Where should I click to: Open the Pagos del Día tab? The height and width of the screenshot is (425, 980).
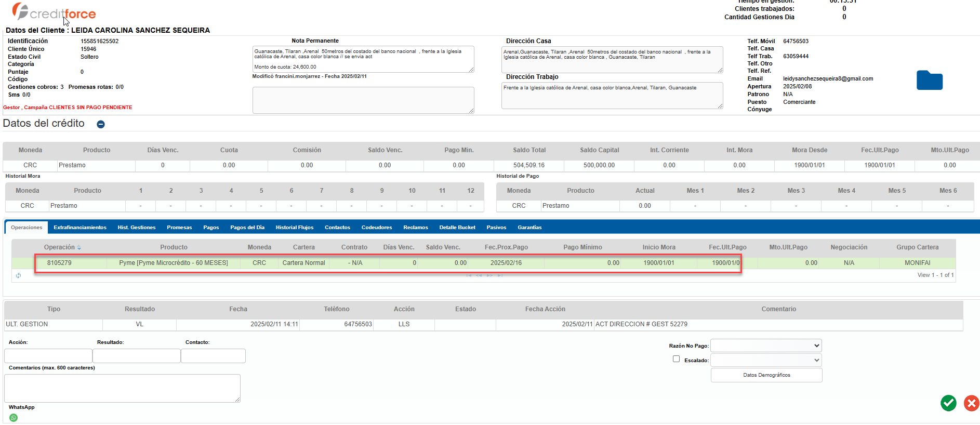[x=247, y=227]
